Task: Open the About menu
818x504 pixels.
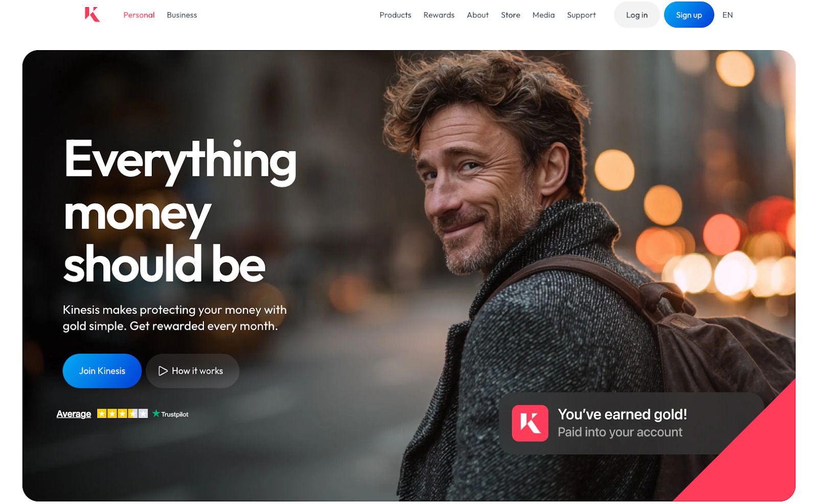Action: point(478,15)
